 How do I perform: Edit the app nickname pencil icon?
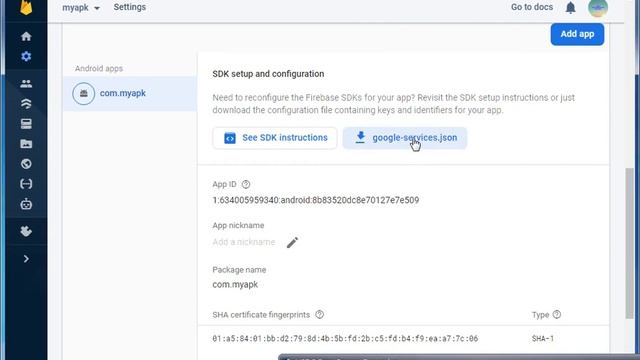[292, 242]
